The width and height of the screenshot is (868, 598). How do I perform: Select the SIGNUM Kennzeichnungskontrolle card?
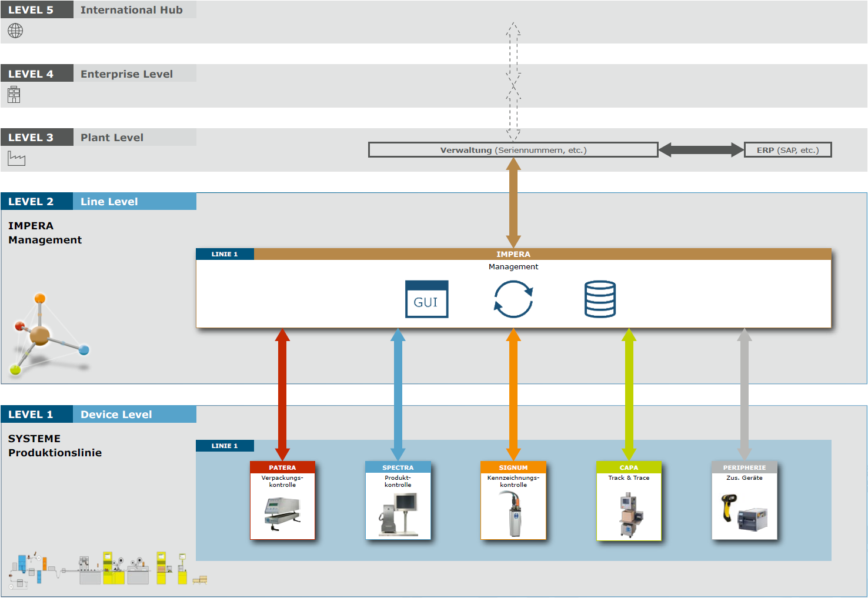[x=513, y=500]
